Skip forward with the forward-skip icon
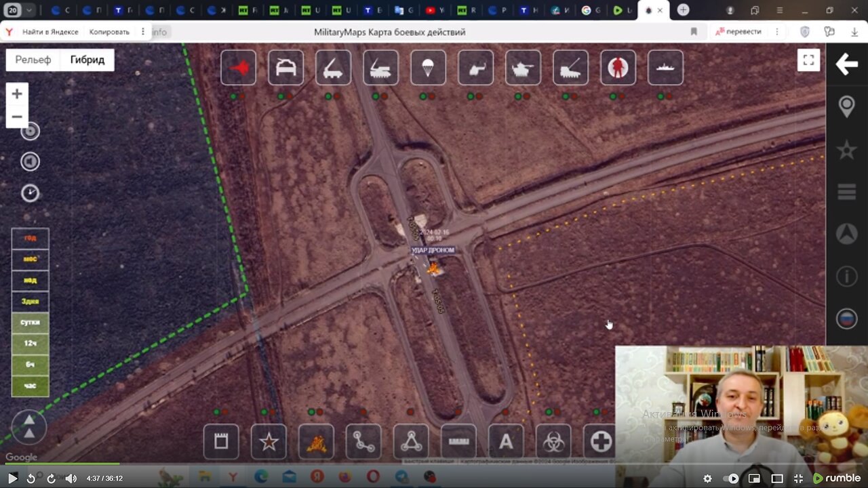 tap(51, 479)
